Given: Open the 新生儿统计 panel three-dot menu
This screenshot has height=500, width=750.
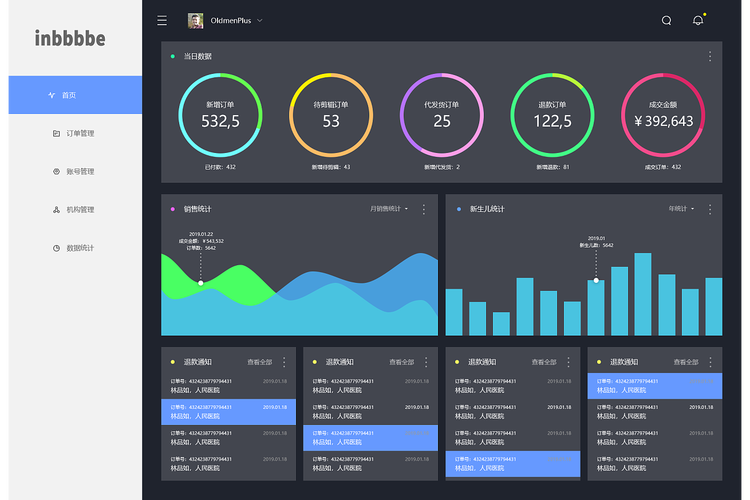Looking at the screenshot, I should tap(709, 209).
